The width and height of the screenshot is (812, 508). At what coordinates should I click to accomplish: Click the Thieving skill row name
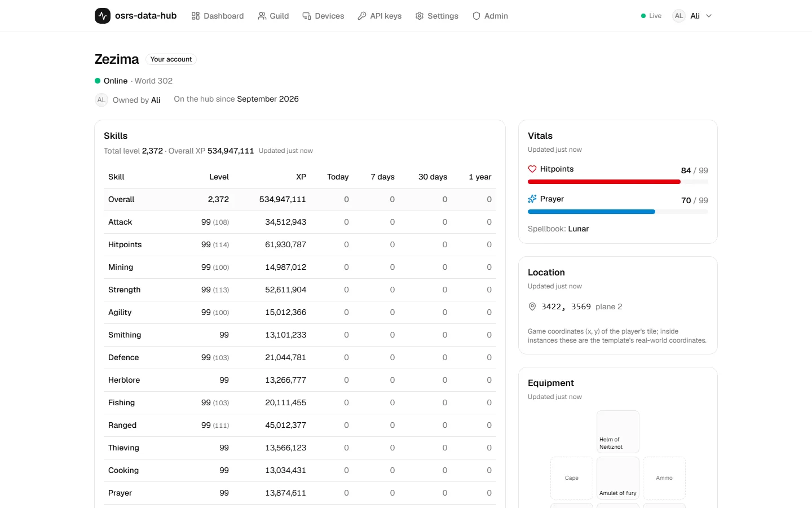pos(123,448)
